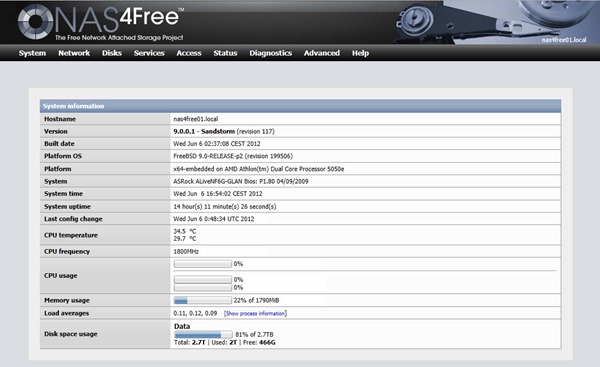Click CPU temperature 29.7 °C reading
600x367 pixels.
(185, 238)
